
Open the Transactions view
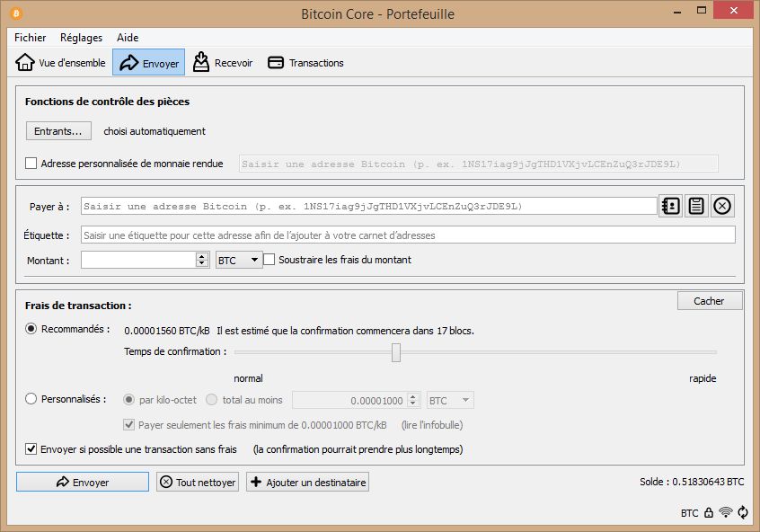pos(305,63)
